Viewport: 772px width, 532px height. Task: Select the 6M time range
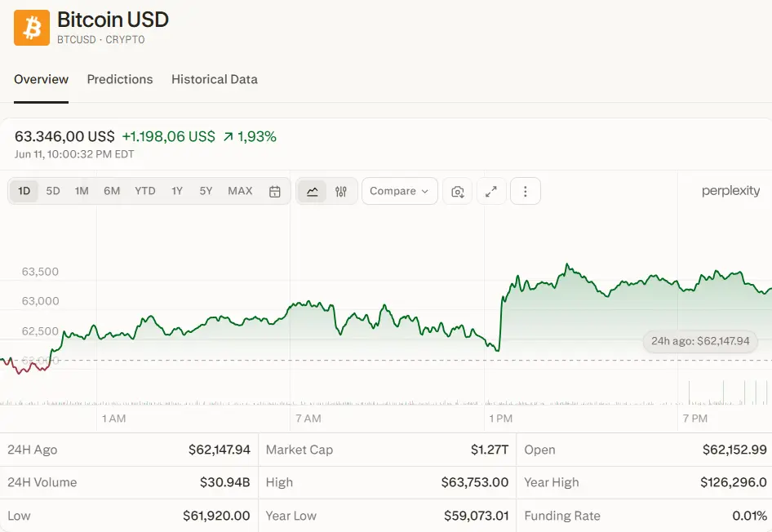(x=112, y=191)
